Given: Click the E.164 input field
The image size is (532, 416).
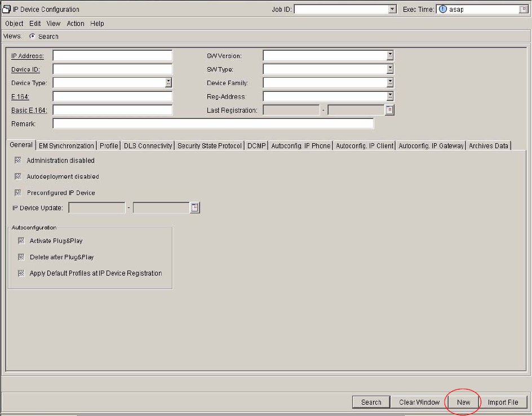Looking at the screenshot, I should pos(112,96).
